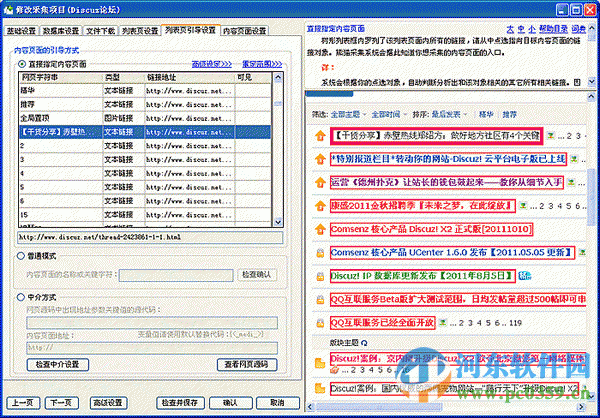Click the folder icon beside 国内以原创宠物网站 thread
This screenshot has width=600, height=418.
coord(320,389)
